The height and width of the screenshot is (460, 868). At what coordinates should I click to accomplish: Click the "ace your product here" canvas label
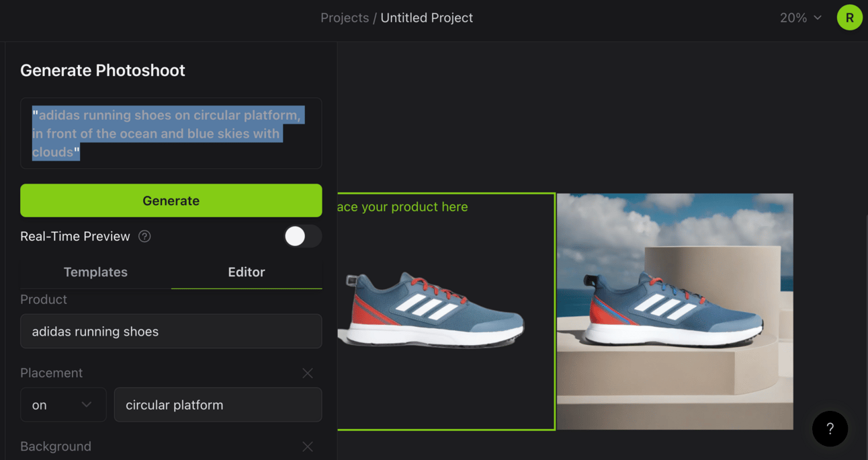402,207
